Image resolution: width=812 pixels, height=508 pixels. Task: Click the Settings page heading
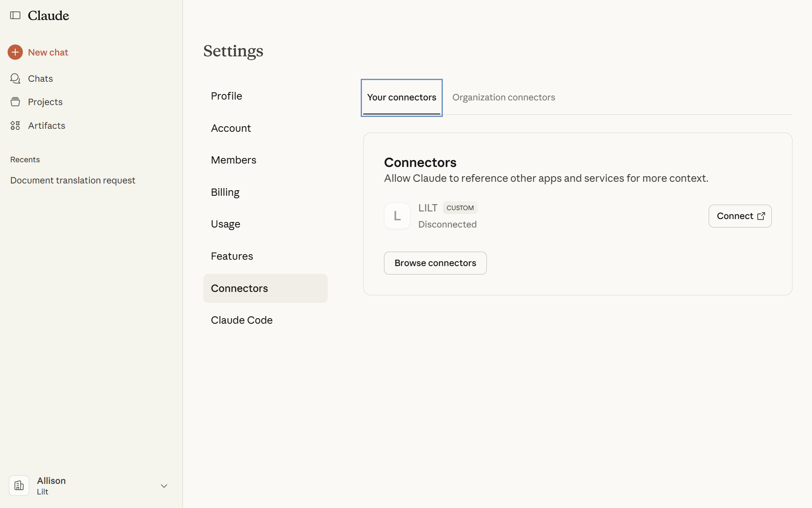click(x=233, y=51)
